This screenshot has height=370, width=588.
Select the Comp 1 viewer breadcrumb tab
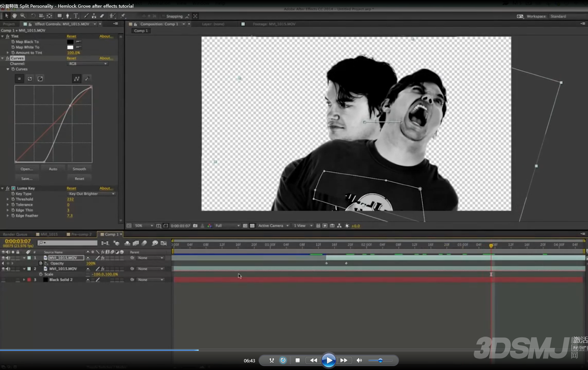pyautogui.click(x=141, y=31)
